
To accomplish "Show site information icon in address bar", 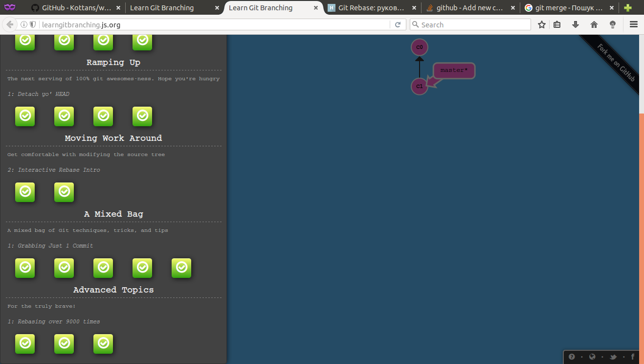I will click(x=24, y=24).
